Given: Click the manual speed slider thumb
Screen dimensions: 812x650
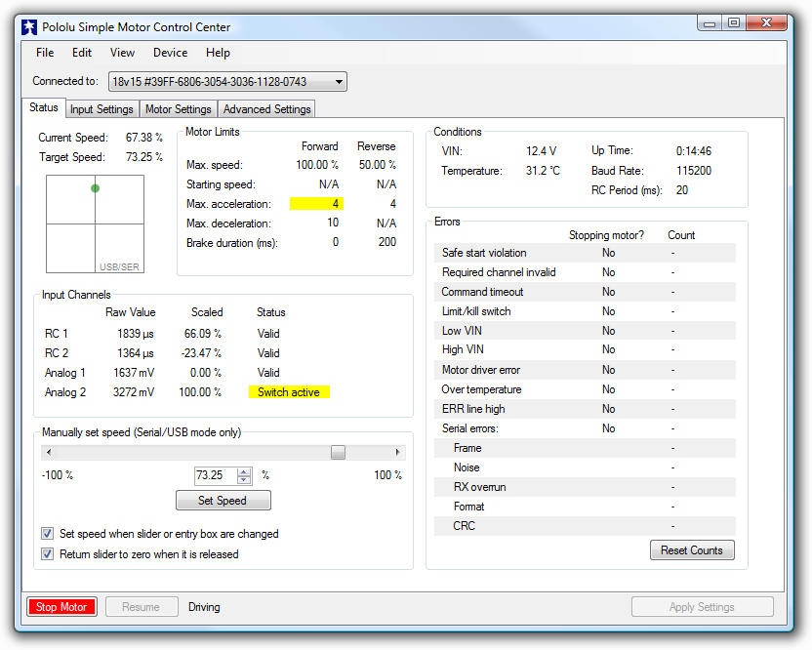Looking at the screenshot, I should click(338, 452).
